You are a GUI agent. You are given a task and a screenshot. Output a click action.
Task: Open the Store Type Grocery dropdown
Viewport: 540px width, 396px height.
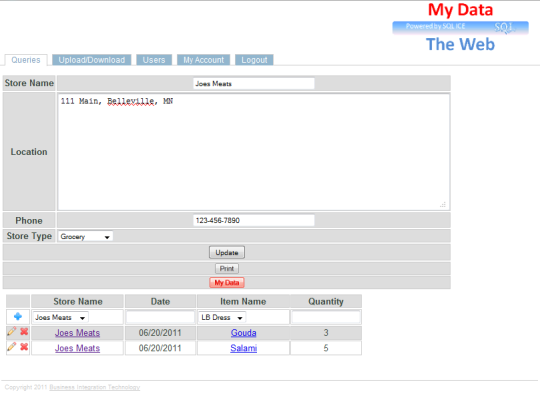(x=85, y=237)
